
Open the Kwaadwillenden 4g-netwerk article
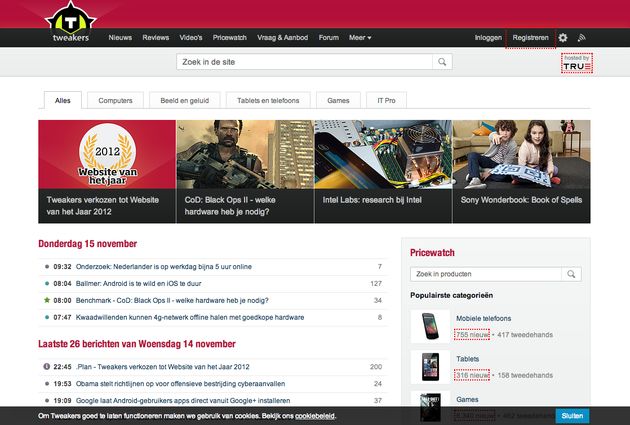(190, 317)
